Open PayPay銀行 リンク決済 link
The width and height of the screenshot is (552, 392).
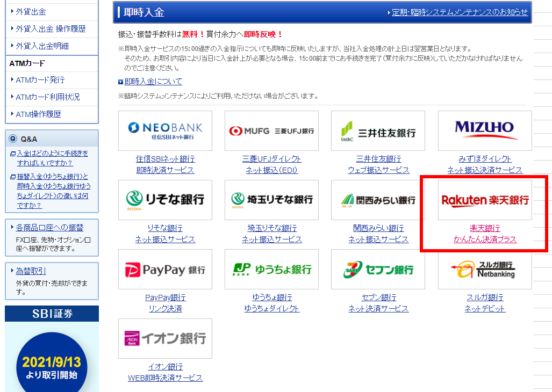pos(165,303)
